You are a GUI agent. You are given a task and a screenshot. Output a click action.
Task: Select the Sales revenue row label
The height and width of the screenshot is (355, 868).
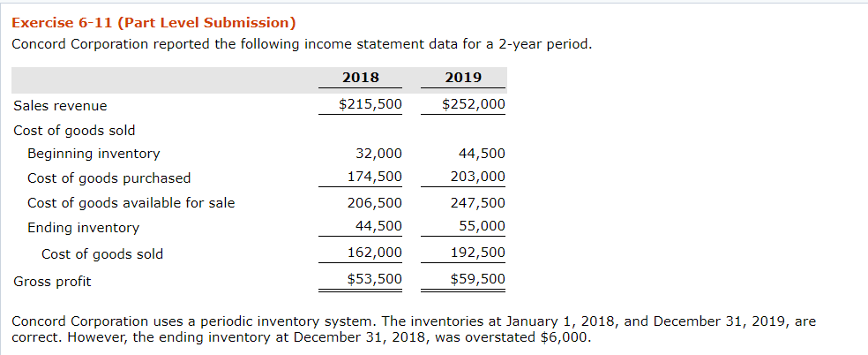60,106
